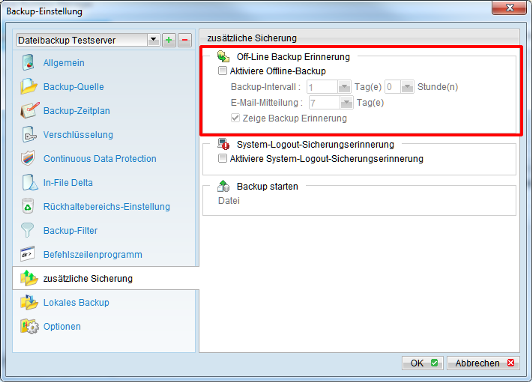Close the Backup-Einstellung dialog window
The height and width of the screenshot is (382, 532).
click(509, 7)
